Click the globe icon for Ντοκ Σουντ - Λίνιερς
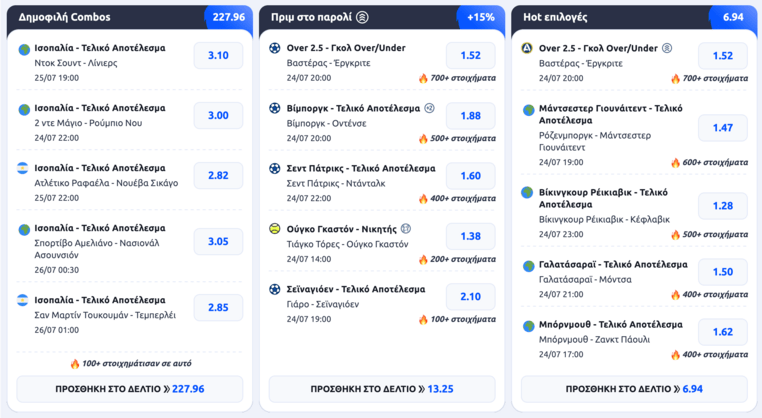762x418 pixels. (x=24, y=49)
